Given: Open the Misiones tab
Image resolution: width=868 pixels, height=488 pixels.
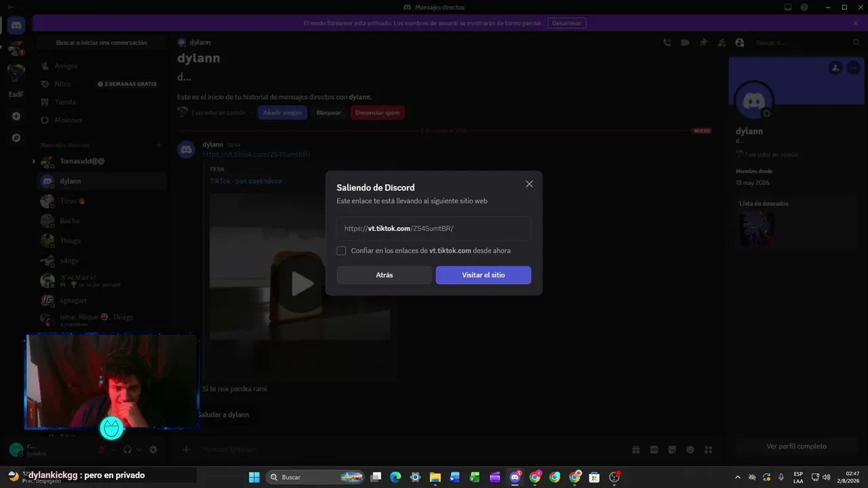Looking at the screenshot, I should point(102,120).
